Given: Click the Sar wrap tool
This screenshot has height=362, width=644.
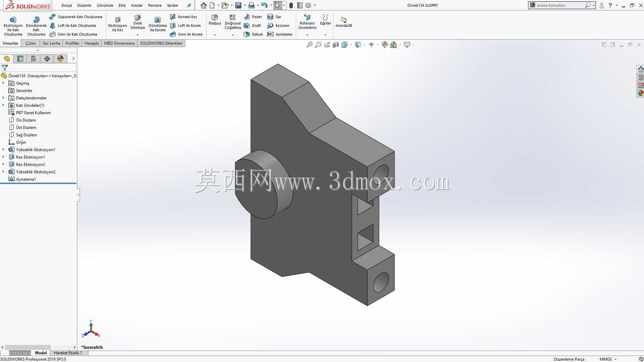Looking at the screenshot, I should click(x=274, y=17).
